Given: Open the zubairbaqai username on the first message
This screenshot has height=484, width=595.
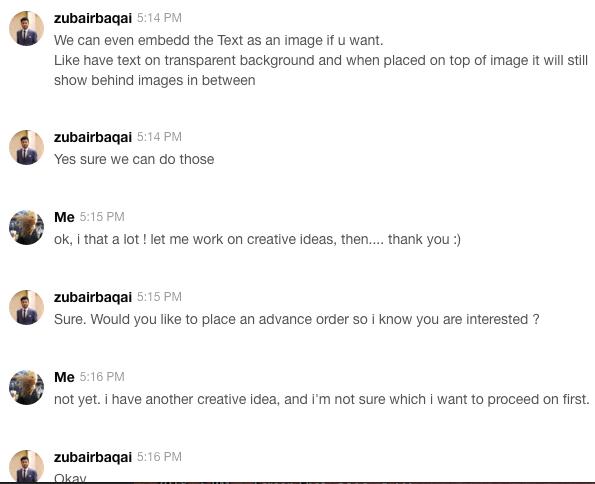Looking at the screenshot, I should (93, 18).
